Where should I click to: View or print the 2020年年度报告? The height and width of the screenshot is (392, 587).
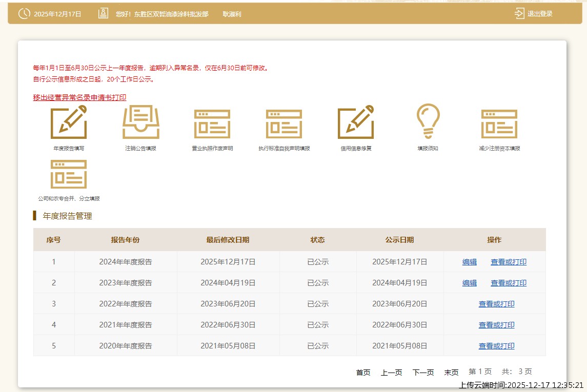(x=497, y=346)
